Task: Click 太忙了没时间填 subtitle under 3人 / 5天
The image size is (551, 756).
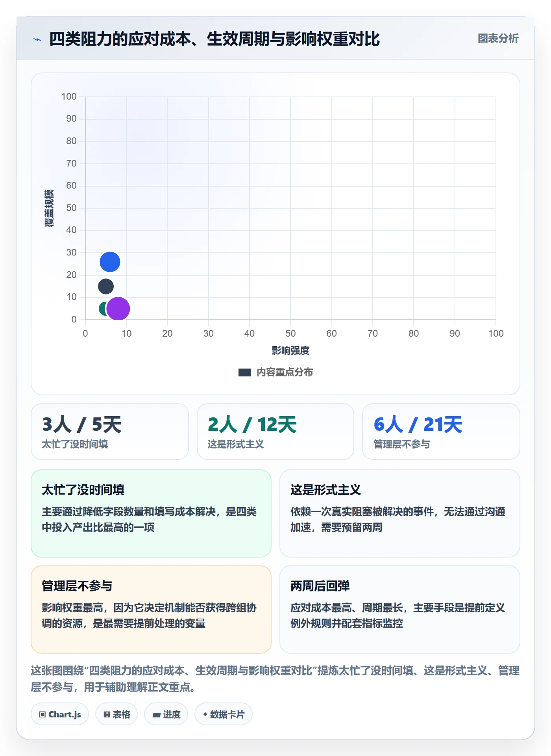Action: tap(75, 444)
